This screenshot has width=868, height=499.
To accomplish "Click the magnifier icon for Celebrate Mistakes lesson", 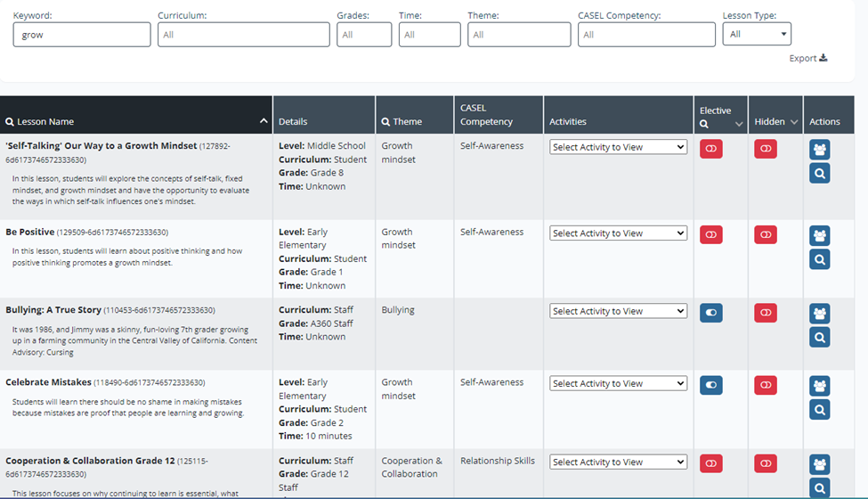I will pos(819,410).
